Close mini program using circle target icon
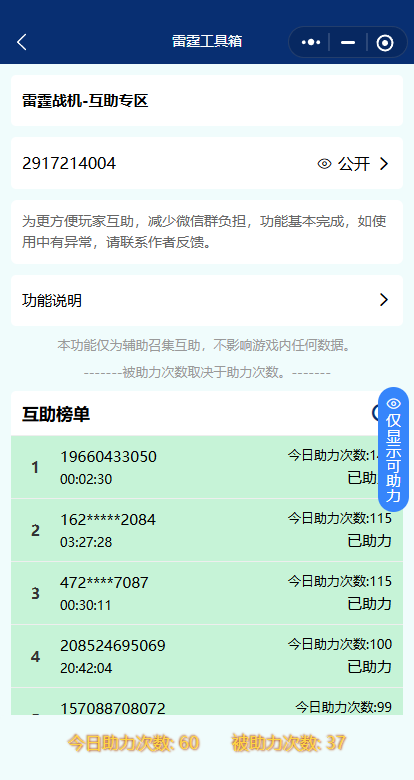The width and height of the screenshot is (414, 780). [385, 43]
